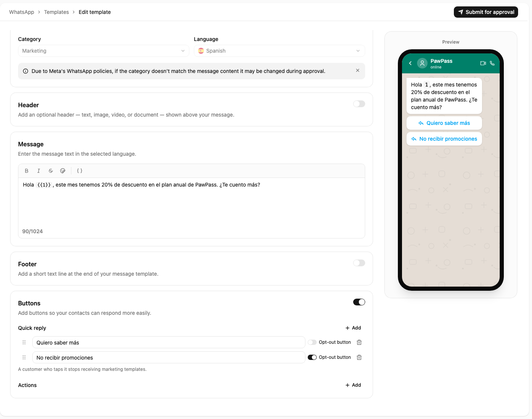The image size is (532, 419).
Task: Edit the 'No recibir promociones' text field
Action: click(x=169, y=357)
